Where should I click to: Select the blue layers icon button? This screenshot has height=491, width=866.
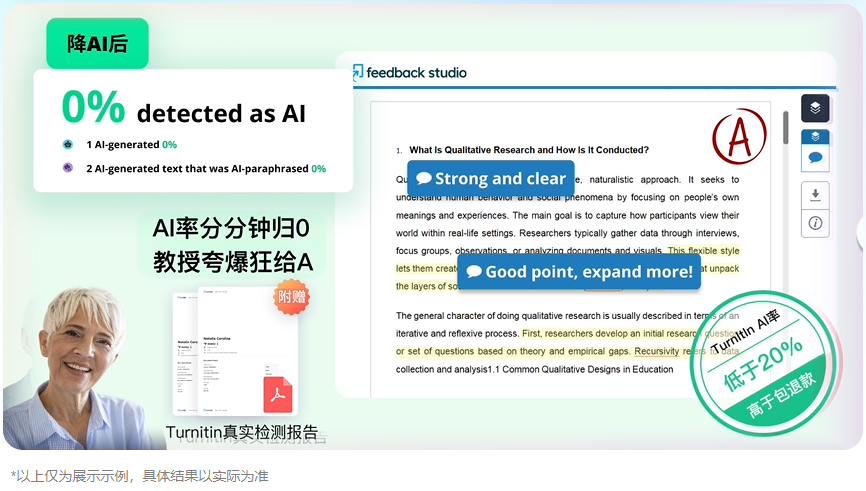pos(815,136)
